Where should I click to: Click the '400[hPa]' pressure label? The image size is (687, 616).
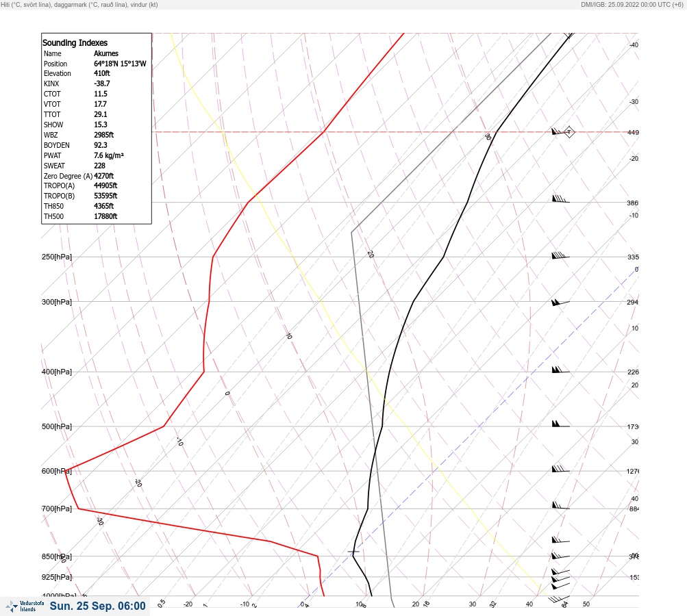pos(57,372)
